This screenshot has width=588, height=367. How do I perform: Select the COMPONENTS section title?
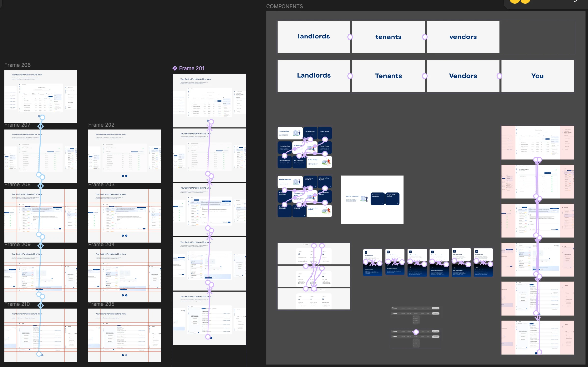(284, 7)
